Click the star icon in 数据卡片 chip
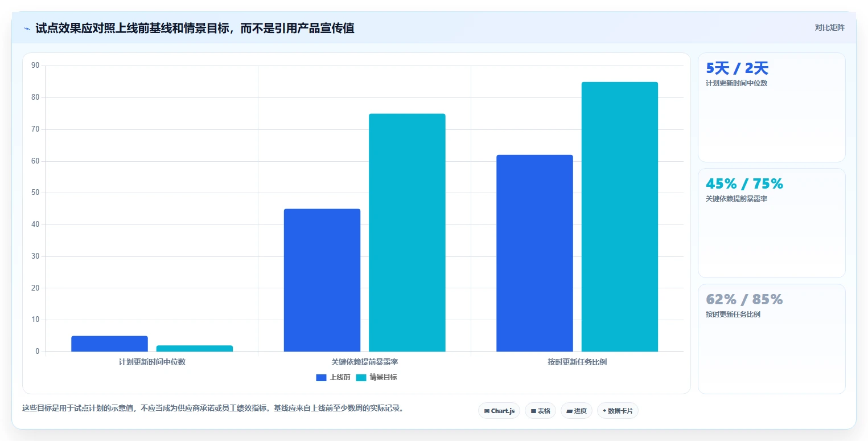Screen dimensions: 868x441 pos(604,411)
